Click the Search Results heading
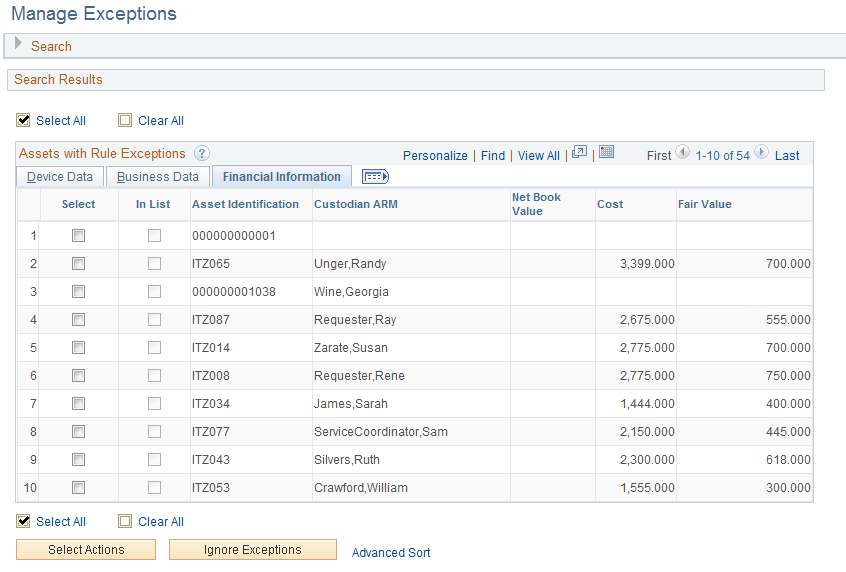846x572 pixels. (58, 79)
